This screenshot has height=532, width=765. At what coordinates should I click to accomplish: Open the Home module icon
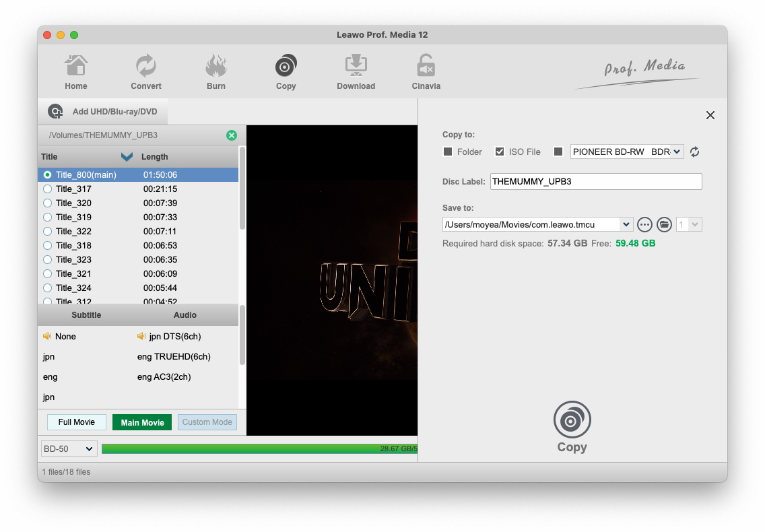tap(76, 72)
